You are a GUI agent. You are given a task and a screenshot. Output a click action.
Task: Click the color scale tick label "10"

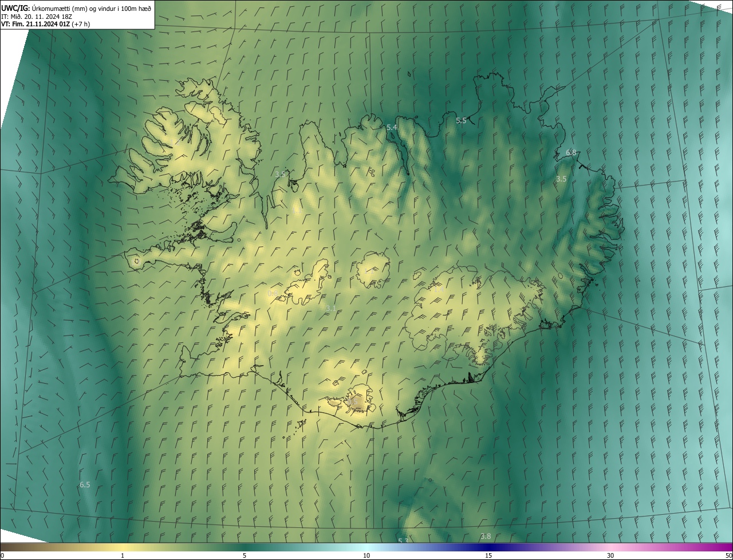tap(366, 555)
